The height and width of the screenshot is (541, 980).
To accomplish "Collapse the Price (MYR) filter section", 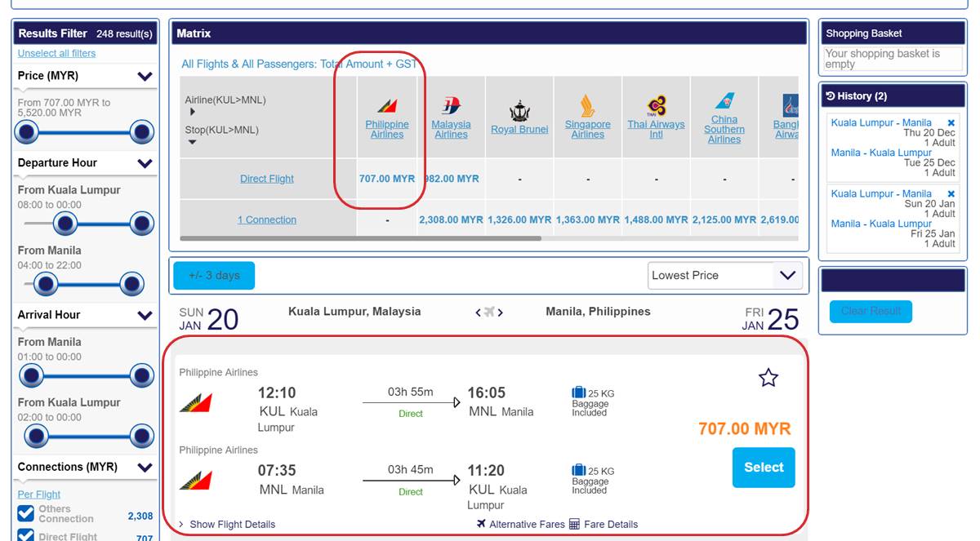I will tap(145, 77).
